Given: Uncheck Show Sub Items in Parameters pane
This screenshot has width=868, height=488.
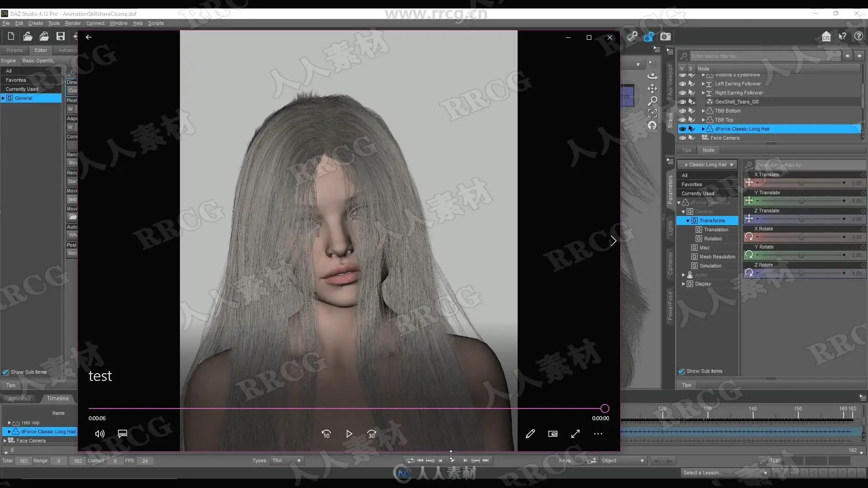Looking at the screenshot, I should point(681,371).
